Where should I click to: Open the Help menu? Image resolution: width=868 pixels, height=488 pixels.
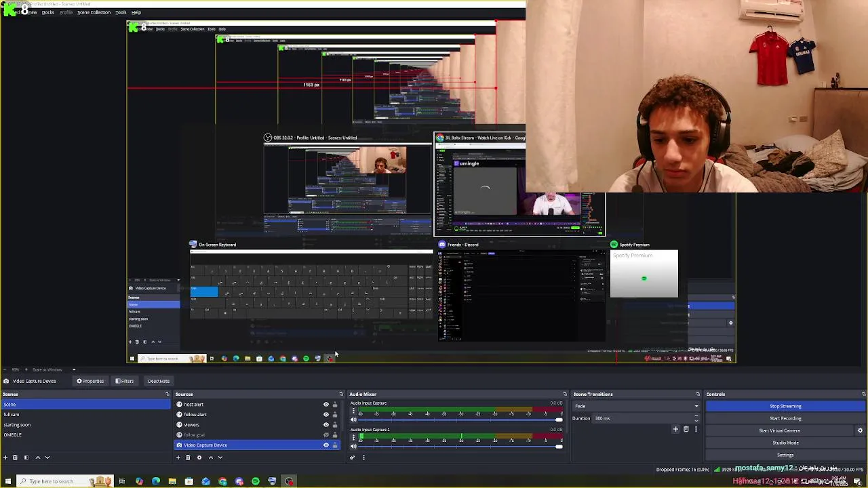tap(136, 12)
